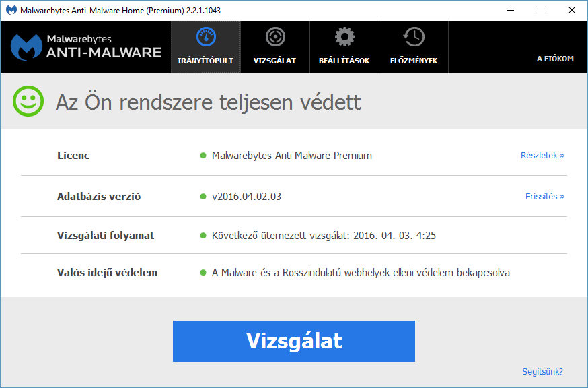Screen dimensions: 588x388
Task: Close the Malwarebytes window
Action: (571, 10)
